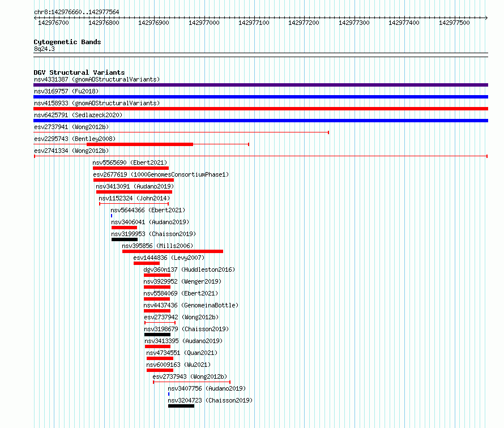Click the 8q24.3 cytogenetic band label
The width and height of the screenshot is (504, 428).
point(44,49)
